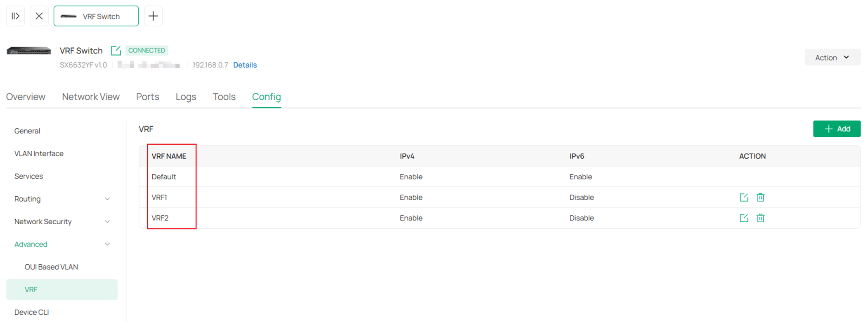The height and width of the screenshot is (322, 868).
Task: Select OUI Based VLAN in the sidebar
Action: [x=51, y=267]
